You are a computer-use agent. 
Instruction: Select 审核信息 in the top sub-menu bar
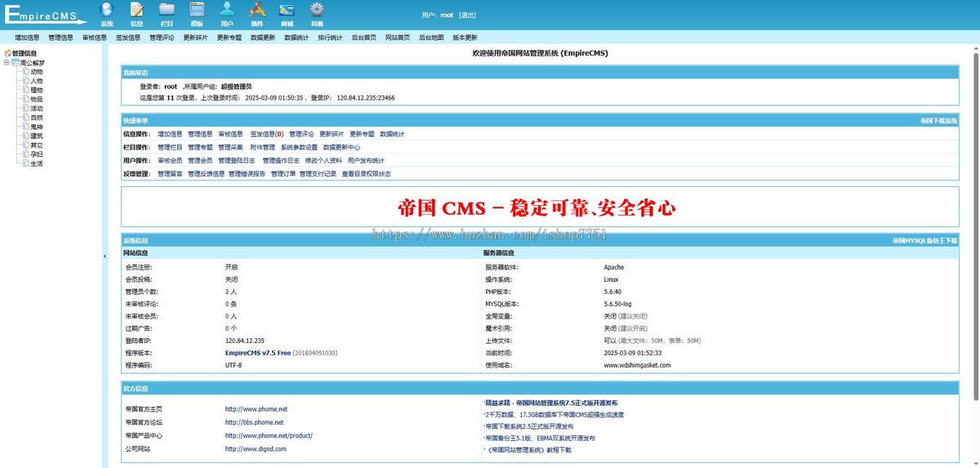pos(95,38)
